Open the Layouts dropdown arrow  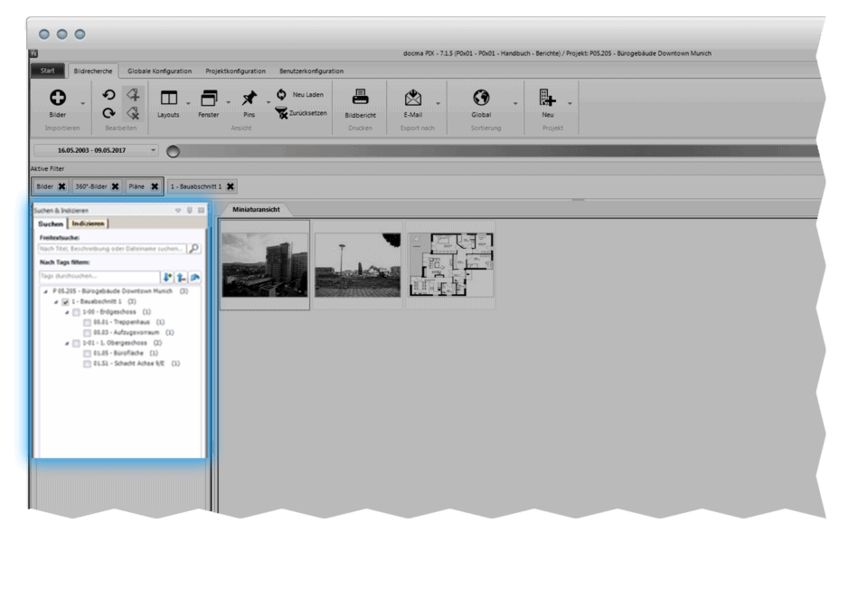pos(188,104)
